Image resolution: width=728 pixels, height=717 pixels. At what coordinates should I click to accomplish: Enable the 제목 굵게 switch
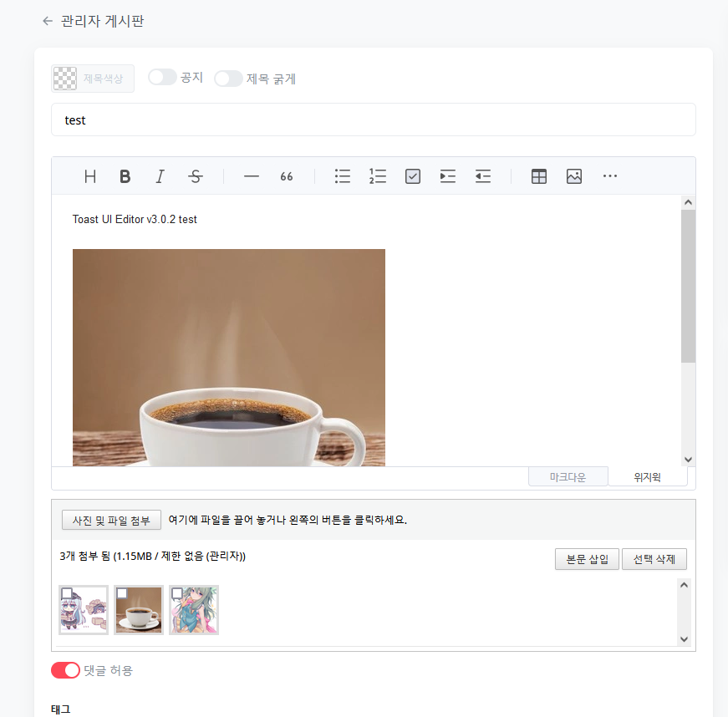[x=228, y=79]
